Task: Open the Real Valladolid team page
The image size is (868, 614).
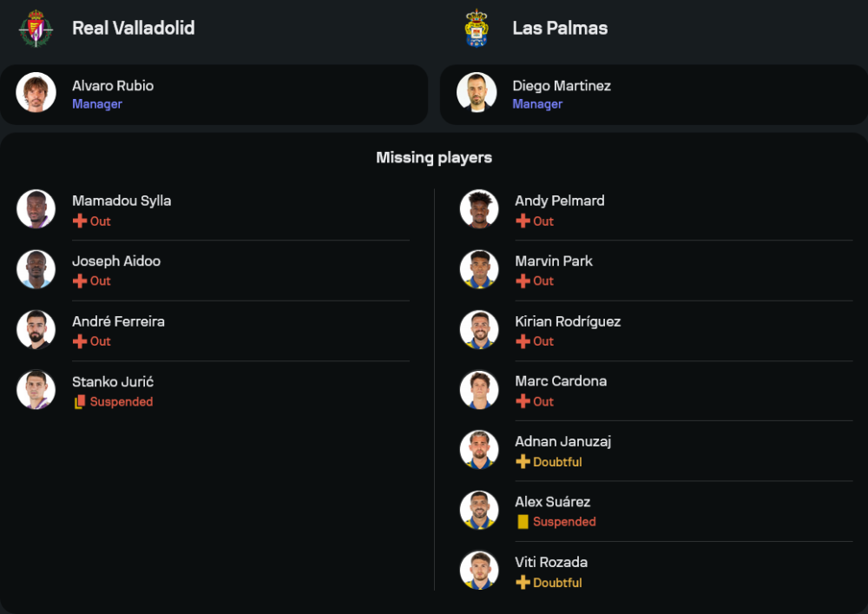Action: 133,28
